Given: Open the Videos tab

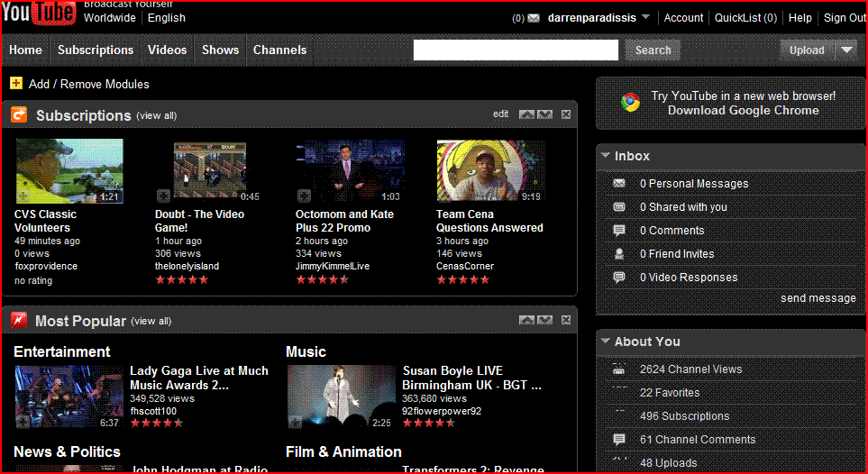Looking at the screenshot, I should click(x=167, y=50).
